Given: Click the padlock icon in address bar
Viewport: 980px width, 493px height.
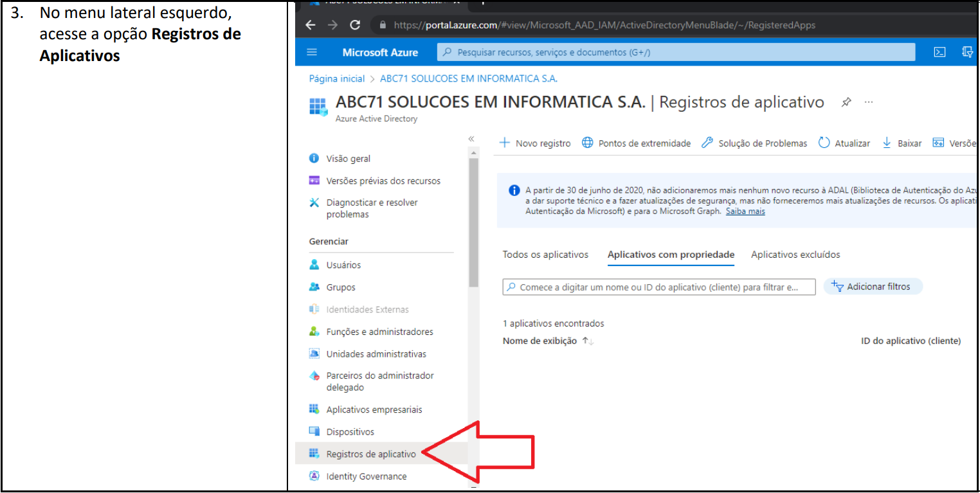Looking at the screenshot, I should coord(383,25).
